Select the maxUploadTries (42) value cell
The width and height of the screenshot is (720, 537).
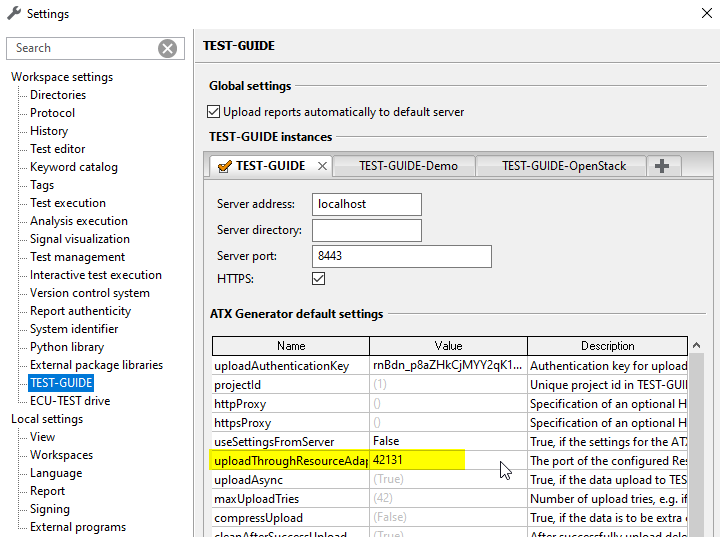pyautogui.click(x=448, y=498)
